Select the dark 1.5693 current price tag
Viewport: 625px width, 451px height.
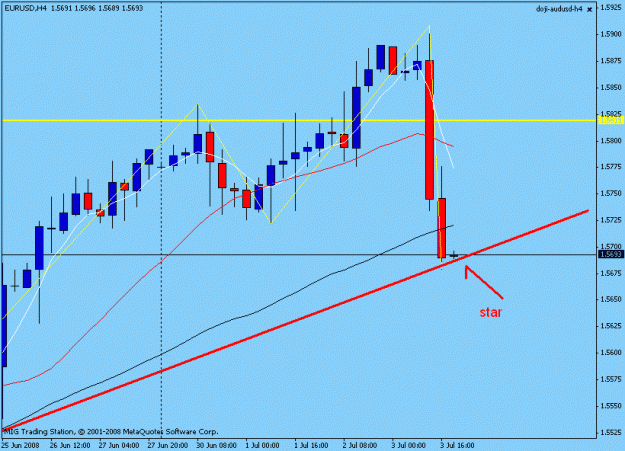point(611,254)
